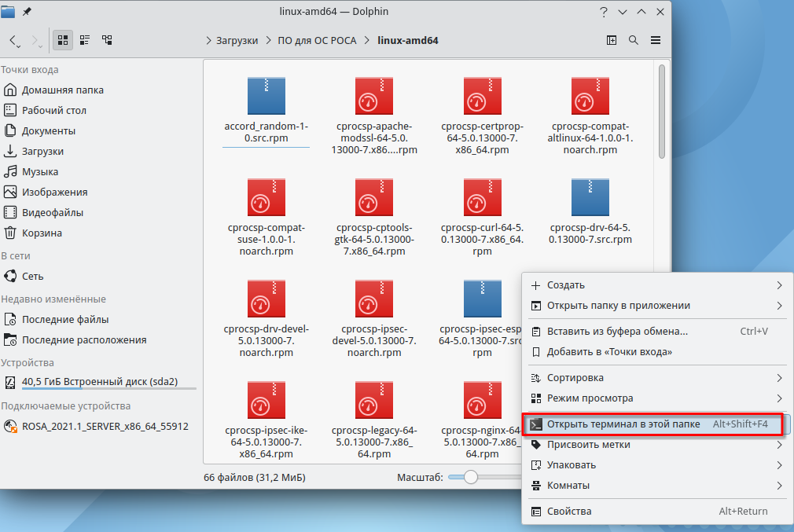Screen dimensions: 794x532
Task: Open the hamburger menu
Action: point(655,40)
